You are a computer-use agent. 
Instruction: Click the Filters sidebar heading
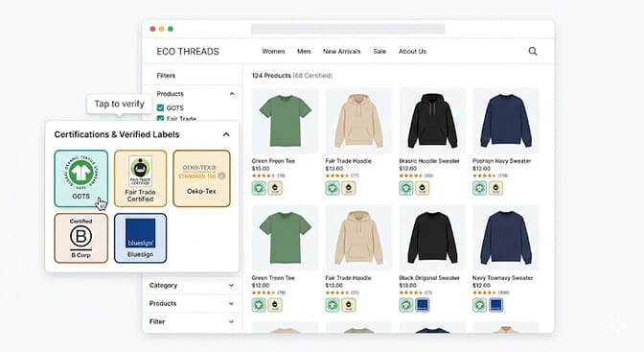[x=166, y=75]
